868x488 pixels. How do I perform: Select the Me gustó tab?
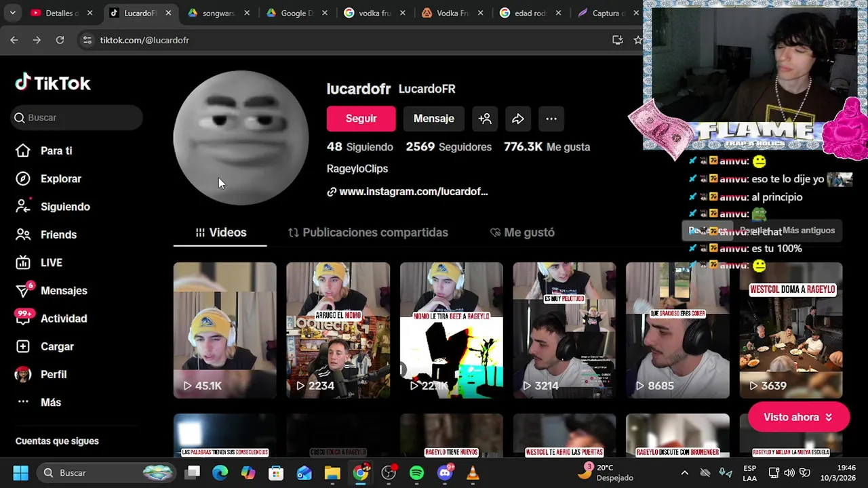point(522,232)
